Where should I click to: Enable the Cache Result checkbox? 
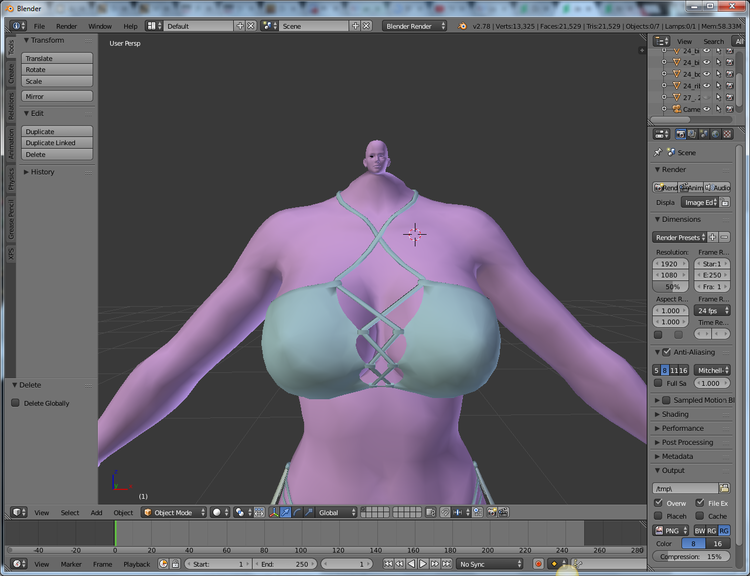pos(700,516)
